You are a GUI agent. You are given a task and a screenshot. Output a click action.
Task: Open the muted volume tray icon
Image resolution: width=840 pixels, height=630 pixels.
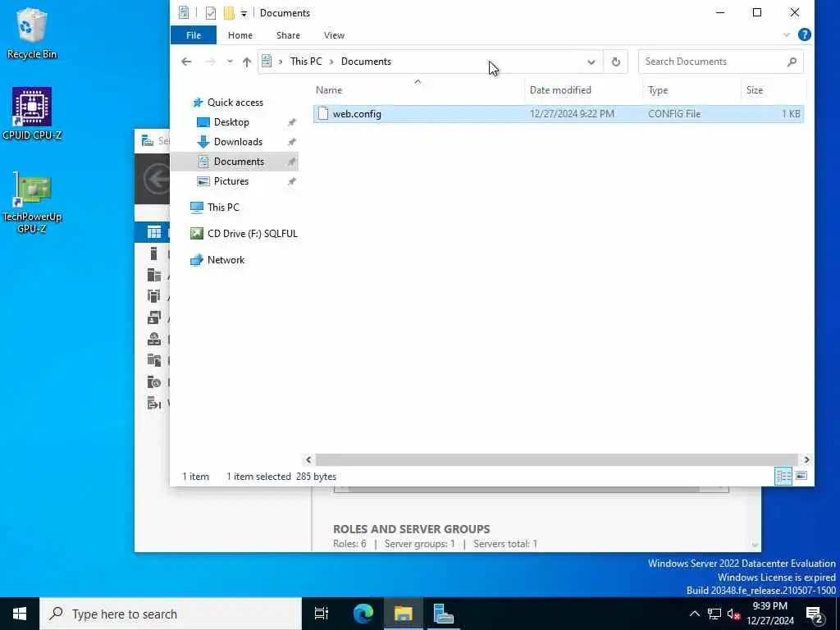click(x=733, y=614)
